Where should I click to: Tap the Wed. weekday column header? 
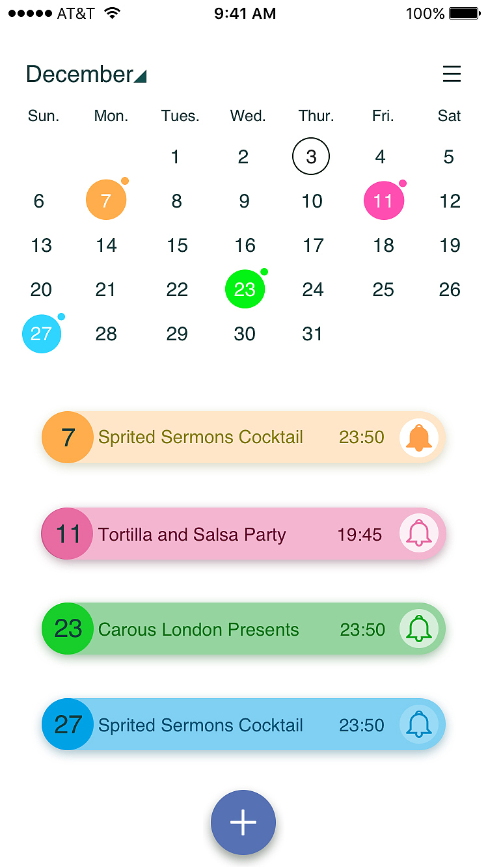248,116
